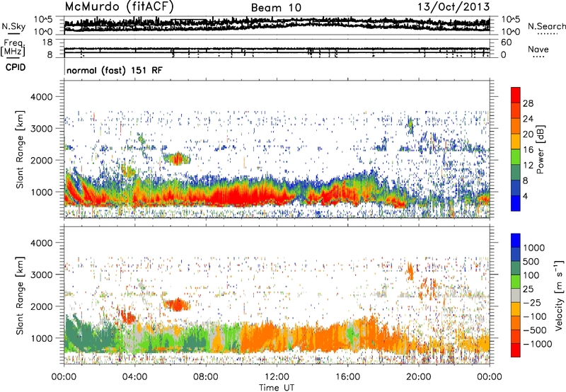Image resolution: width=566 pixels, height=392 pixels.
Task: Click the "18" tick on frequency axis
Action: [x=47, y=42]
